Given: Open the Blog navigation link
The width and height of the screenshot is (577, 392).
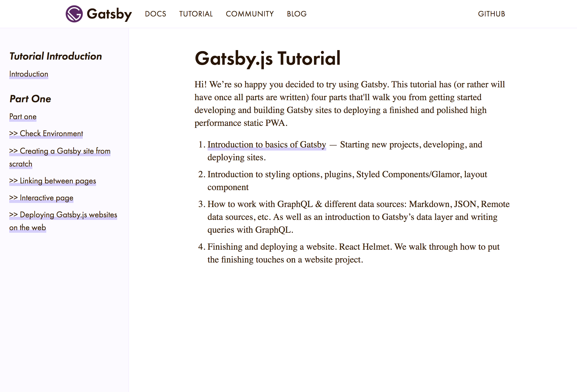Looking at the screenshot, I should [297, 14].
